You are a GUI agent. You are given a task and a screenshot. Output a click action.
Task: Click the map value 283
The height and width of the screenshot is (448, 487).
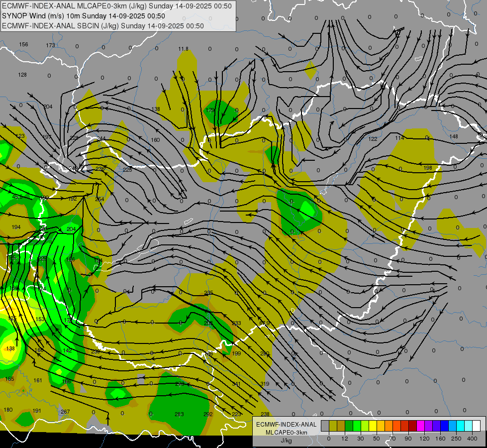click(179, 414)
